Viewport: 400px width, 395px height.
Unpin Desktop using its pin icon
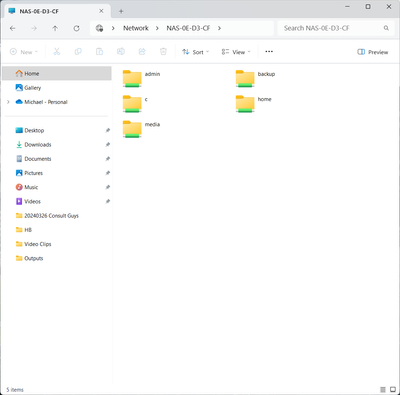point(108,130)
